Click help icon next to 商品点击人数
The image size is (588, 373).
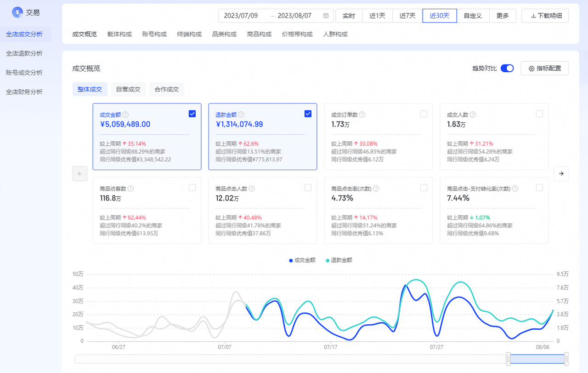[252, 189]
